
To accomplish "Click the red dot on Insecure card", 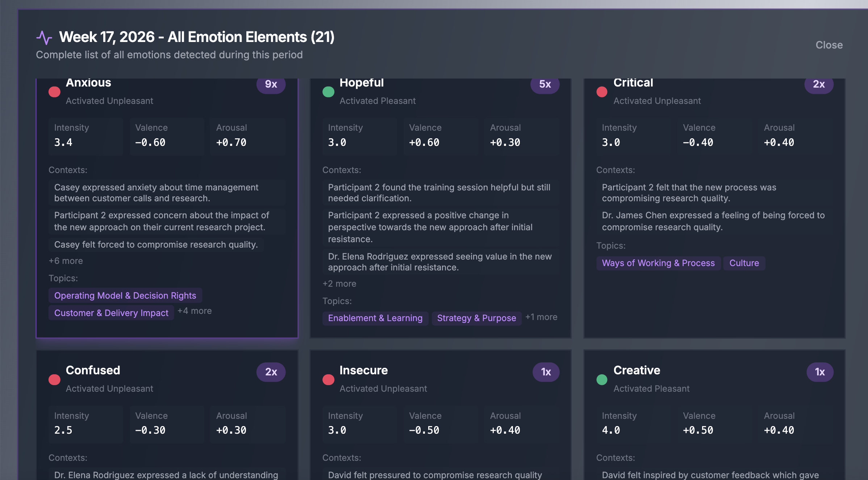I will (x=328, y=379).
